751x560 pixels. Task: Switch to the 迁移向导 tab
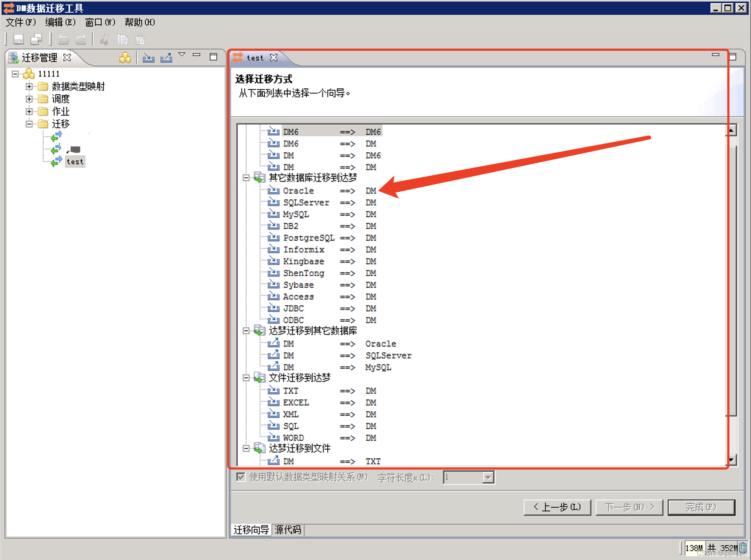(x=251, y=530)
